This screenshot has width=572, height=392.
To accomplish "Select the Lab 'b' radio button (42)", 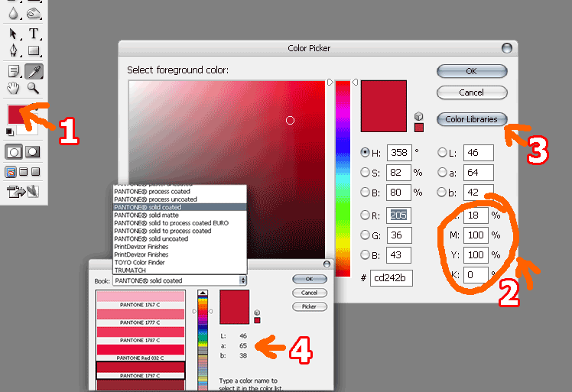I will click(x=442, y=192).
